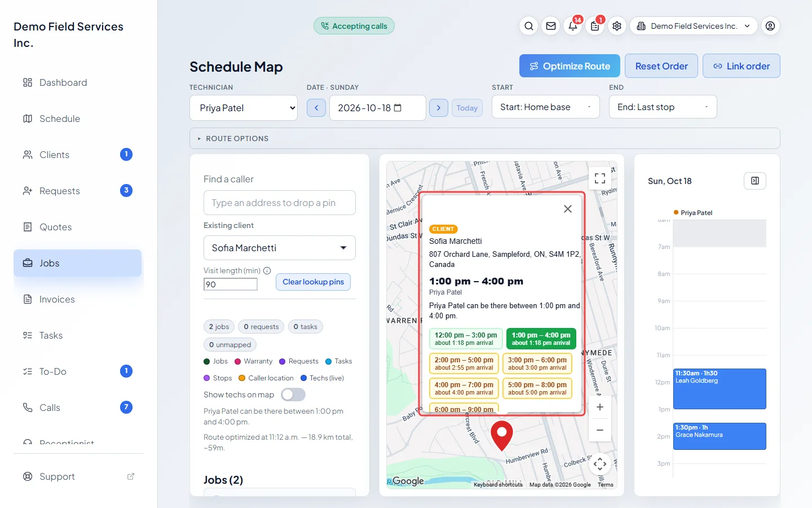Open the Support external link

[x=78, y=476]
